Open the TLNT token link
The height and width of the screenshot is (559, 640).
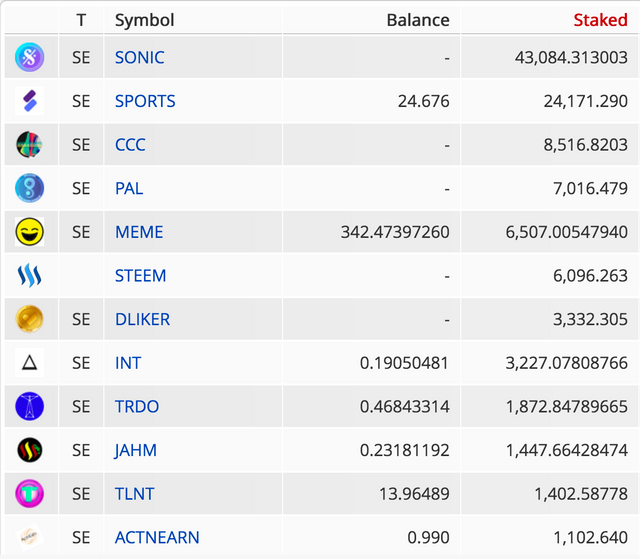click(134, 494)
